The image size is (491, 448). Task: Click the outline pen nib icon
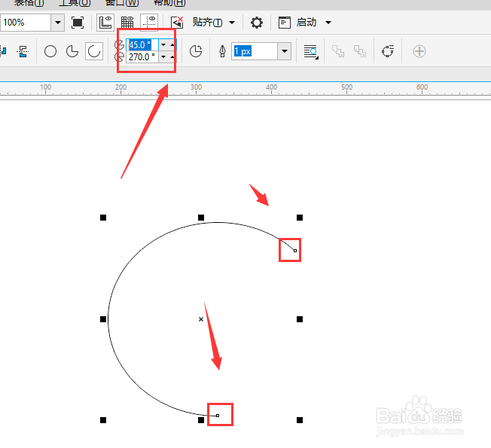[x=222, y=51]
